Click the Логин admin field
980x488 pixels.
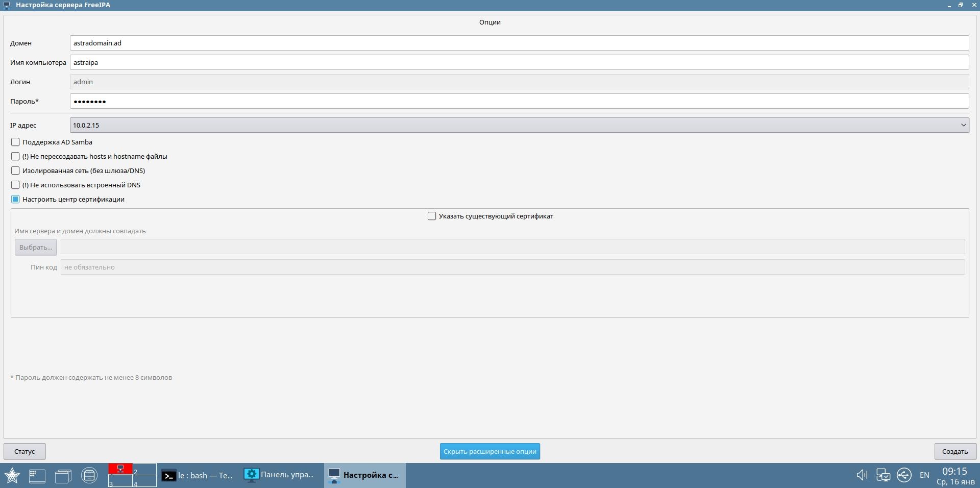pyautogui.click(x=519, y=82)
